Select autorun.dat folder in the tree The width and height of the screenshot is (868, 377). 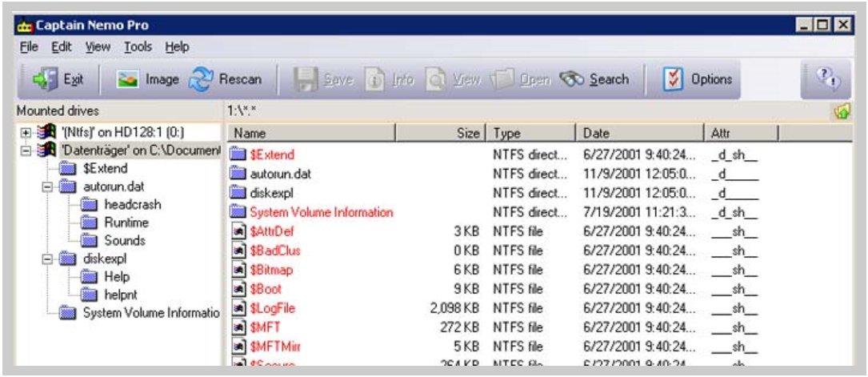[x=114, y=186]
